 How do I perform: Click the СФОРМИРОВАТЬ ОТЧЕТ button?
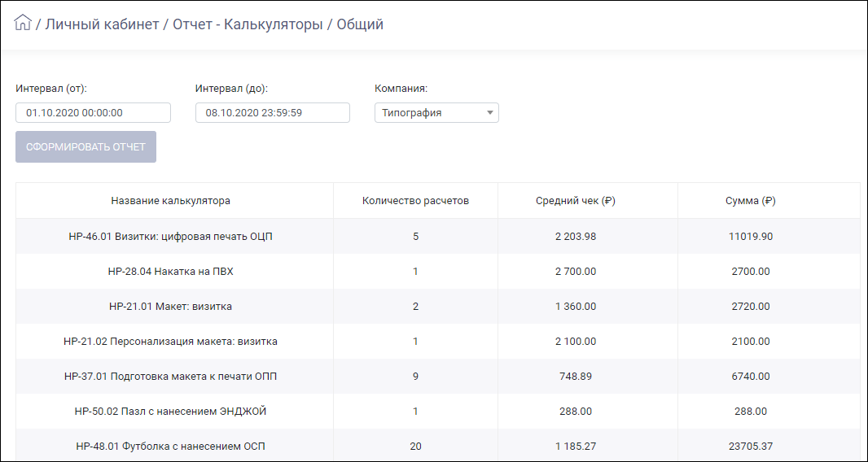85,147
